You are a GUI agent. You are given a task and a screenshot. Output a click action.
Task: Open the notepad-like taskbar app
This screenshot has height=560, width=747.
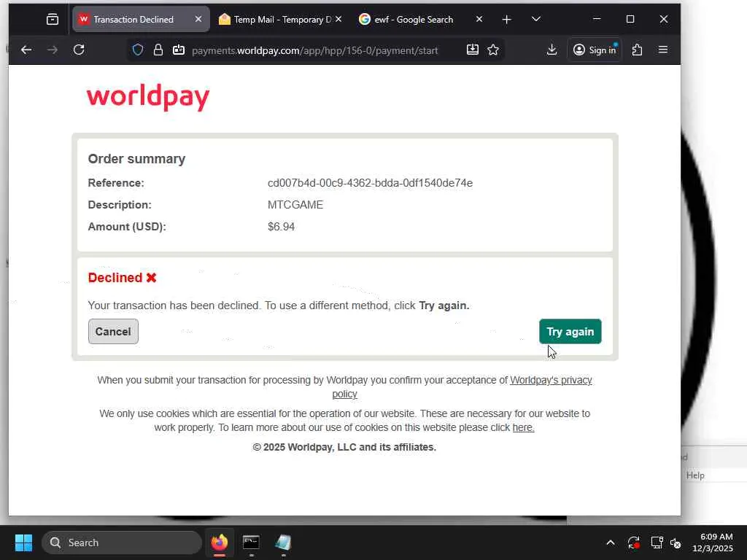[283, 542]
